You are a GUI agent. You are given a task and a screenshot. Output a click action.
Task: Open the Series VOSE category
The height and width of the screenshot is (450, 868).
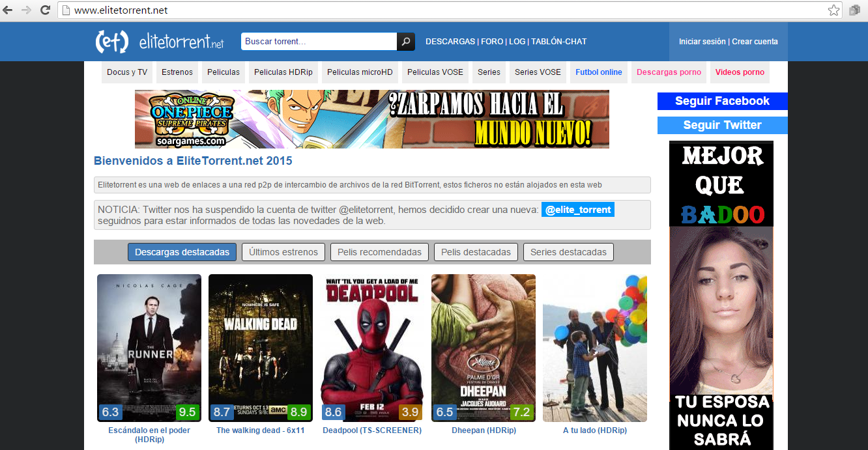pyautogui.click(x=538, y=72)
